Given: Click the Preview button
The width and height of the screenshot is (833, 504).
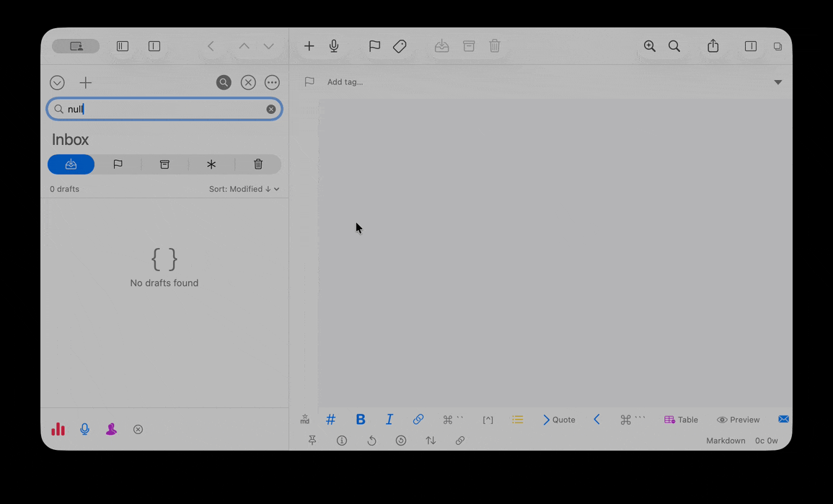Looking at the screenshot, I should coord(739,420).
